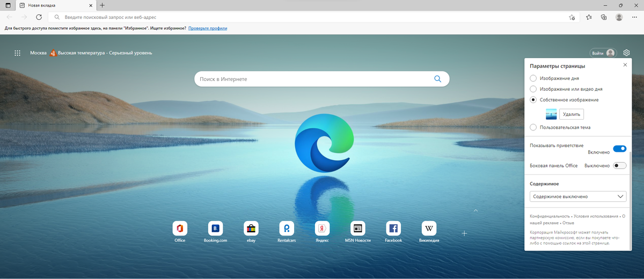Toggle the Показывать приветствие switch
644x279 pixels.
click(620, 149)
